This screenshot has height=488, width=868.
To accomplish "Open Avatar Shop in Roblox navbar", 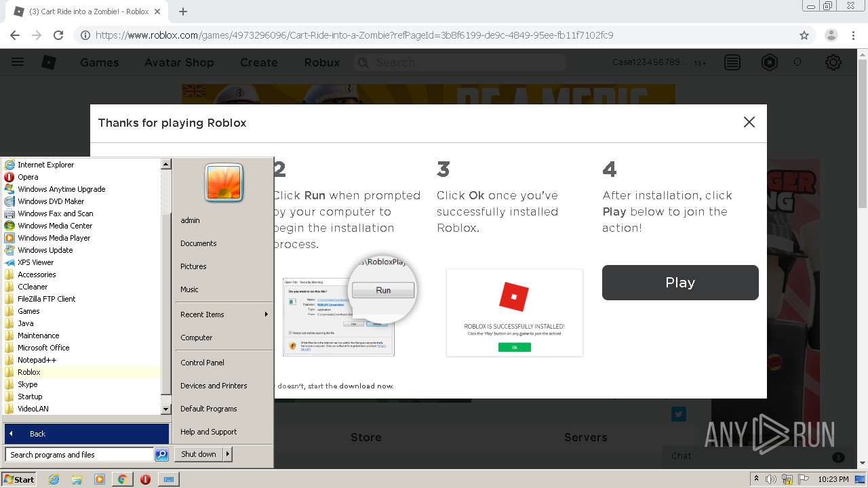I will 179,62.
